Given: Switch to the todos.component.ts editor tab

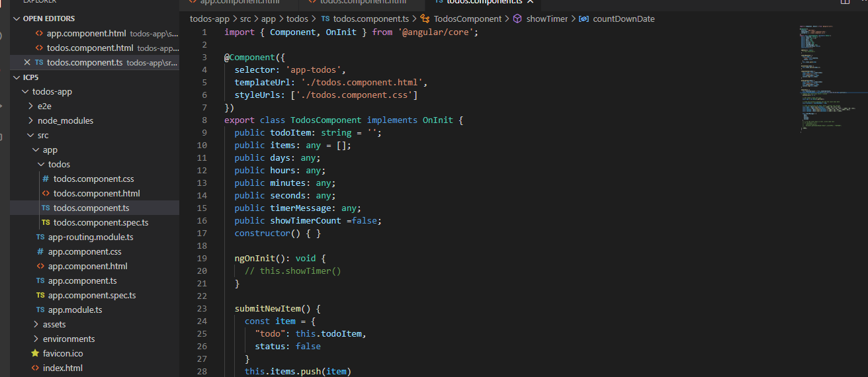Looking at the screenshot, I should coord(483,3).
